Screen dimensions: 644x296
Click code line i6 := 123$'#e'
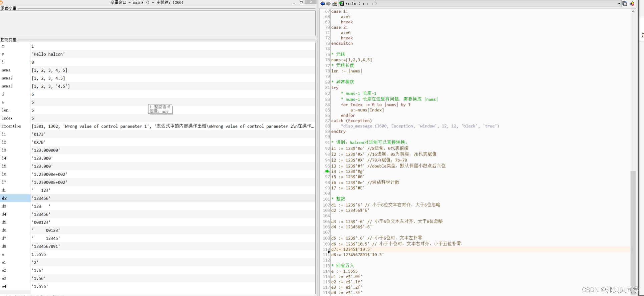(348, 183)
